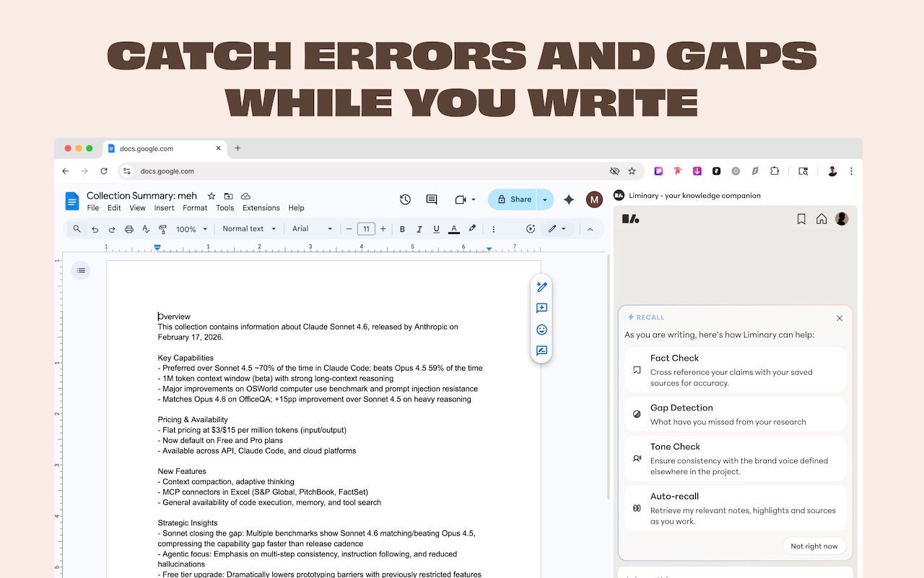The image size is (924, 578).
Task: Open the Google Docs home logo
Action: coord(72,201)
